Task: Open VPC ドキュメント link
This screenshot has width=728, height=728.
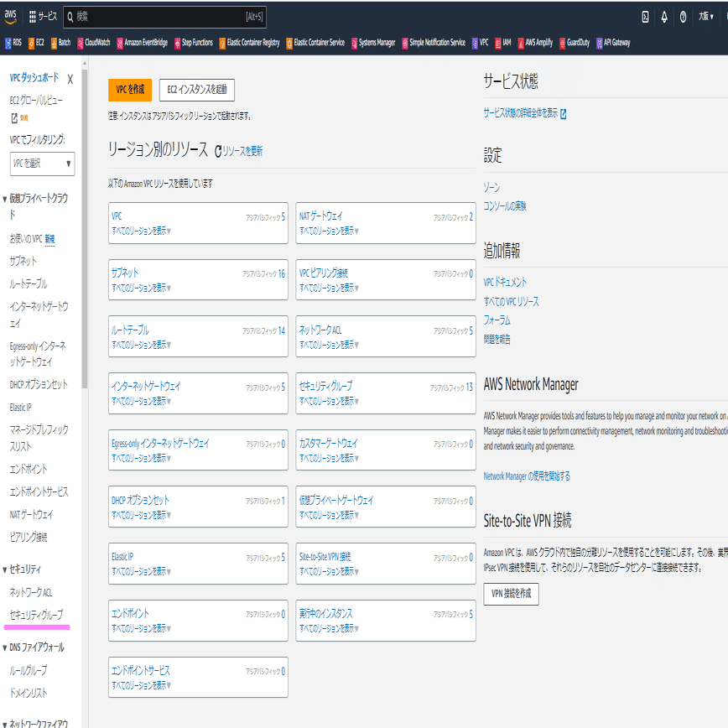Action: [505, 283]
